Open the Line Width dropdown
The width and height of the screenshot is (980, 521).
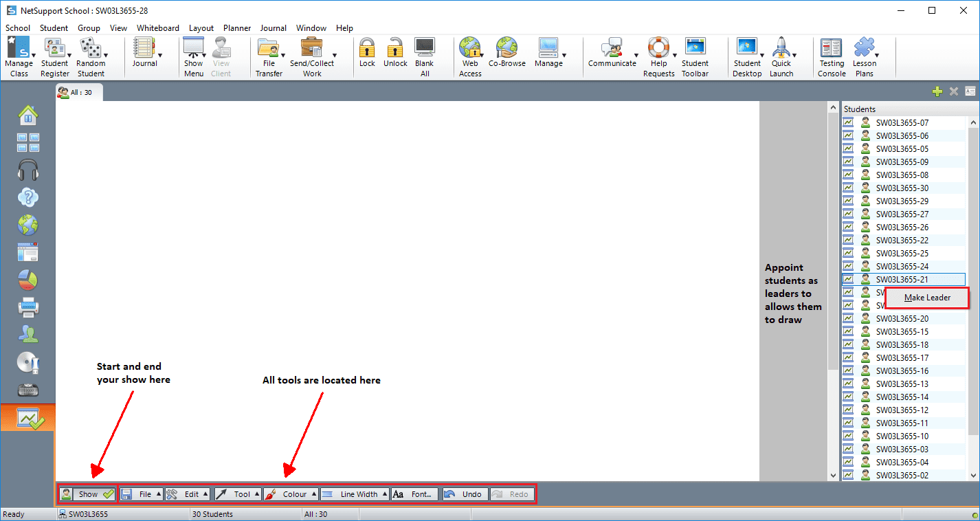(x=355, y=494)
